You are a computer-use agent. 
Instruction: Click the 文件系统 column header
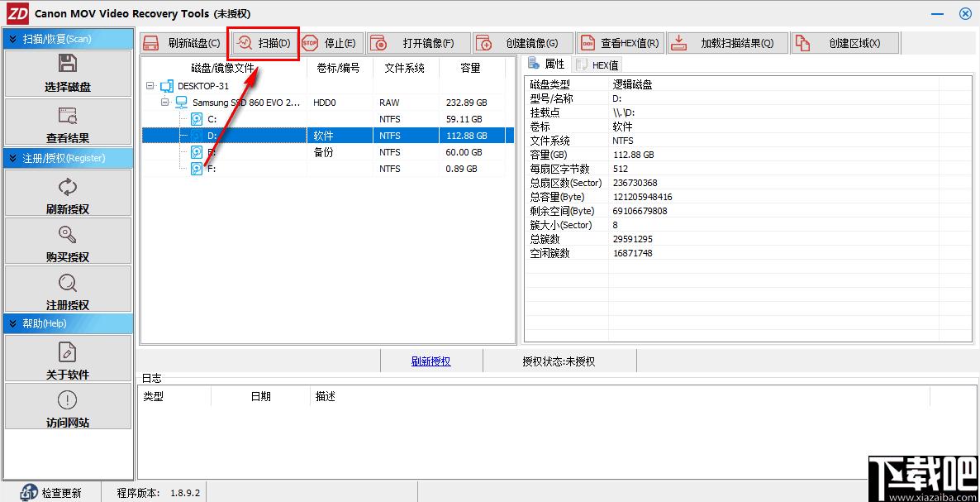click(x=405, y=68)
